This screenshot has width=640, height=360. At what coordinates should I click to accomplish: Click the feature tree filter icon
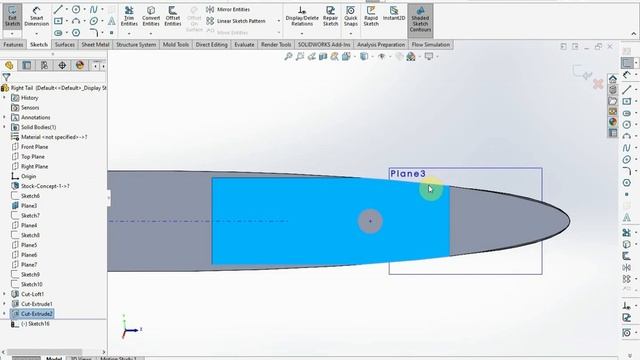coord(6,77)
